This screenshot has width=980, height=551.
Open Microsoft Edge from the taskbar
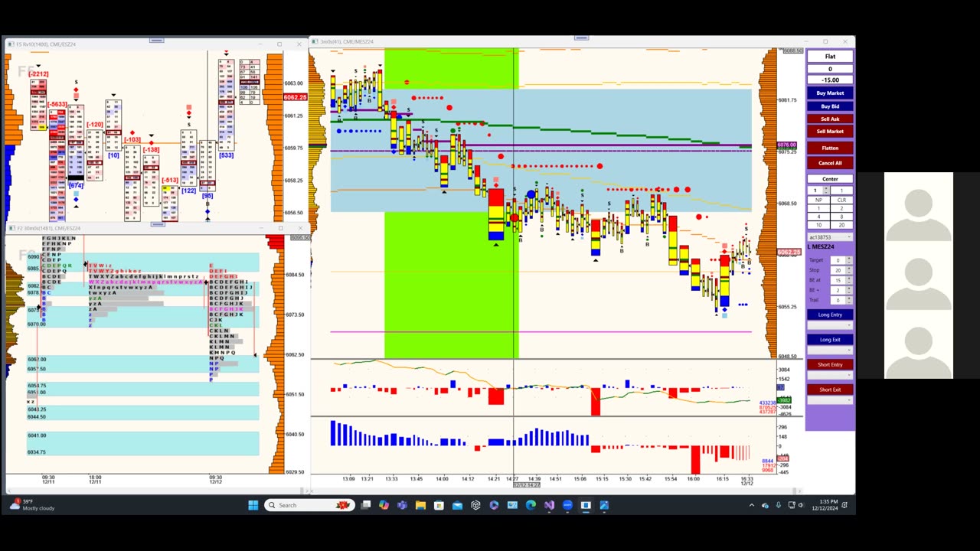(531, 505)
